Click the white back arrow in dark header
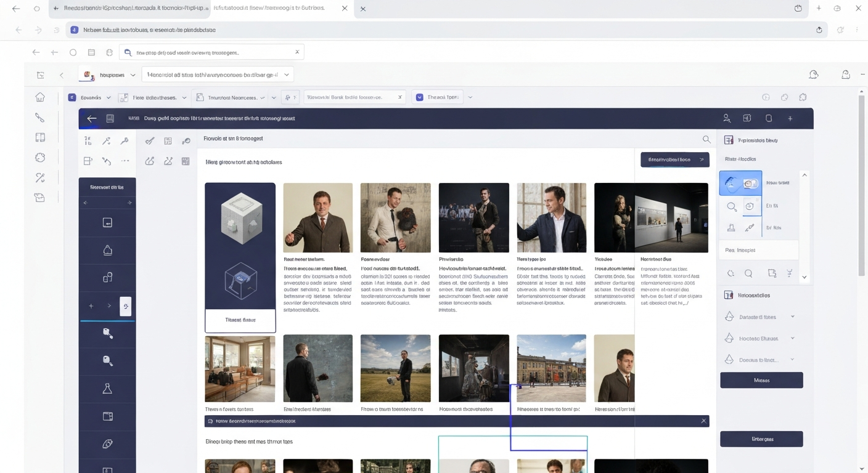This screenshot has width=868, height=473. [x=92, y=119]
